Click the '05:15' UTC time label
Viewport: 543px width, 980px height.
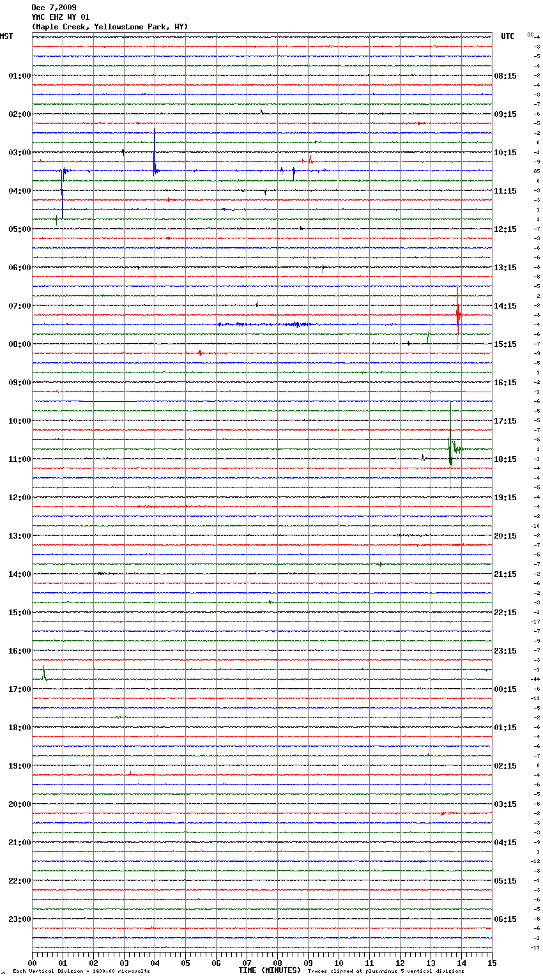(505, 881)
